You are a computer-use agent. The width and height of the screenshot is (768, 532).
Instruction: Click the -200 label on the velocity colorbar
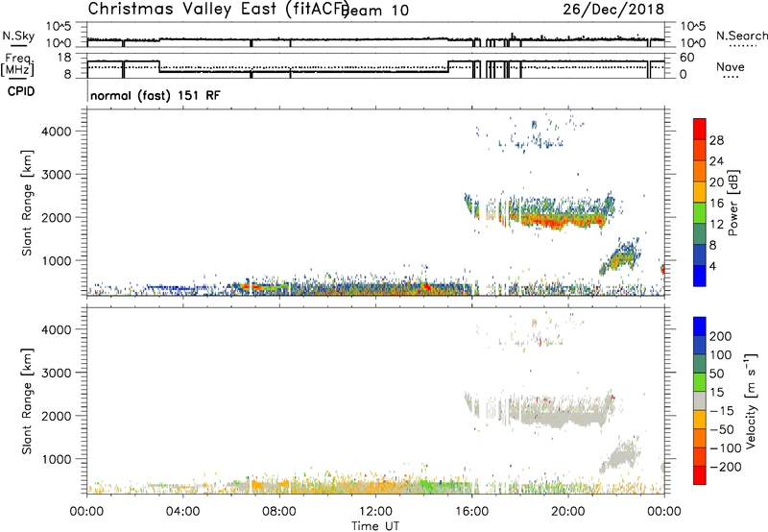click(726, 467)
